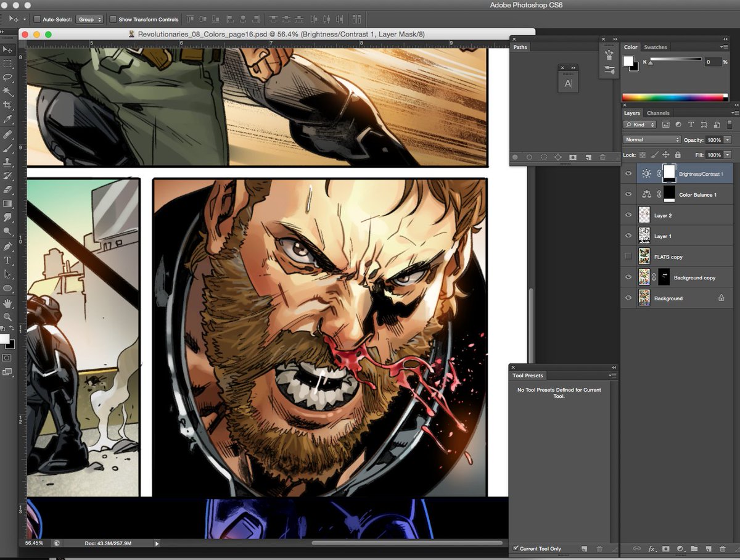Delete the selected layer via trash icon

coord(722,548)
